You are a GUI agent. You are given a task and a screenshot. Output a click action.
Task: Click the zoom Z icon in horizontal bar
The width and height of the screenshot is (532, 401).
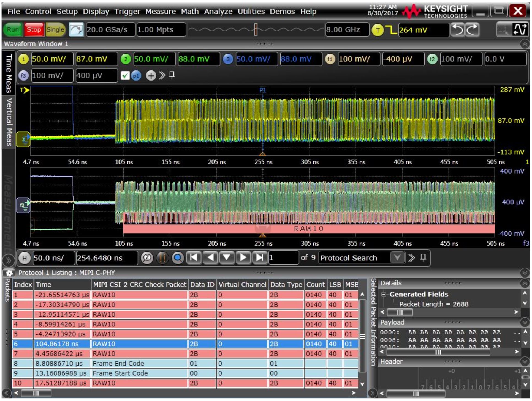[147, 258]
